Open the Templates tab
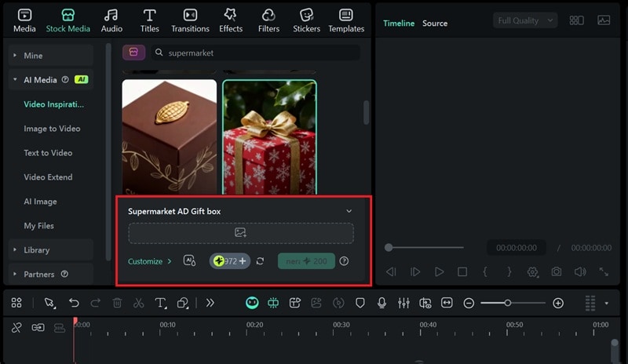The width and height of the screenshot is (628, 364). 346,21
